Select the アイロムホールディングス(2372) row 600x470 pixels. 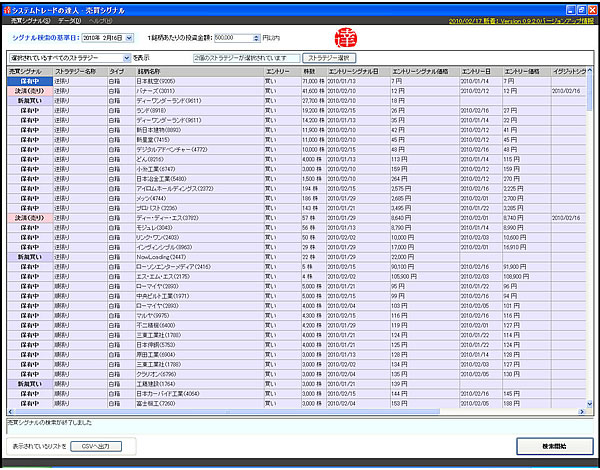297,189
